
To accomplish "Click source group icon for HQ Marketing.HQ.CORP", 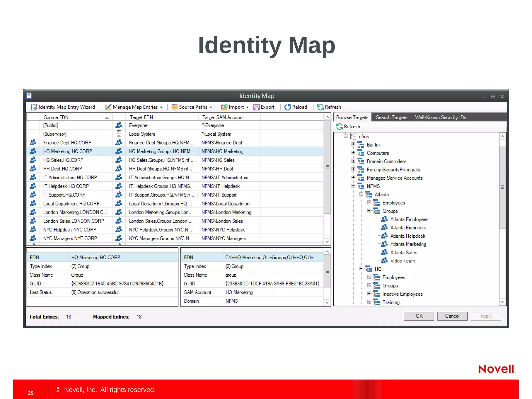I will coord(33,151).
